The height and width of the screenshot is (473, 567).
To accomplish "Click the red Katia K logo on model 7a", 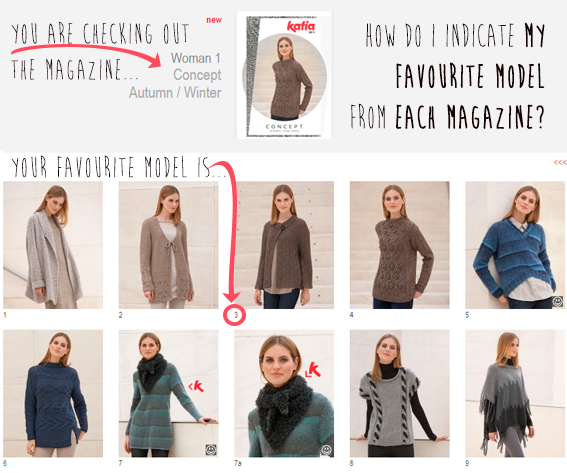I will pyautogui.click(x=313, y=370).
